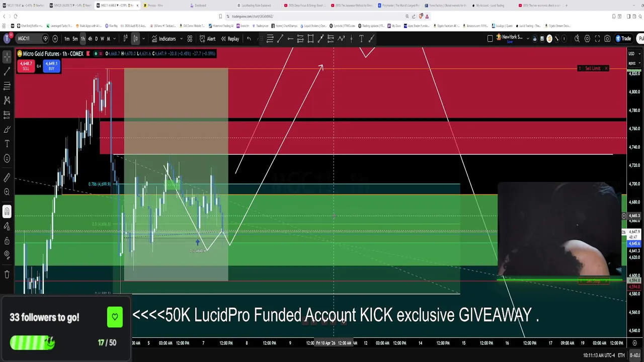The height and width of the screenshot is (362, 644).
Task: Start bar Replay mode
Action: [230, 39]
